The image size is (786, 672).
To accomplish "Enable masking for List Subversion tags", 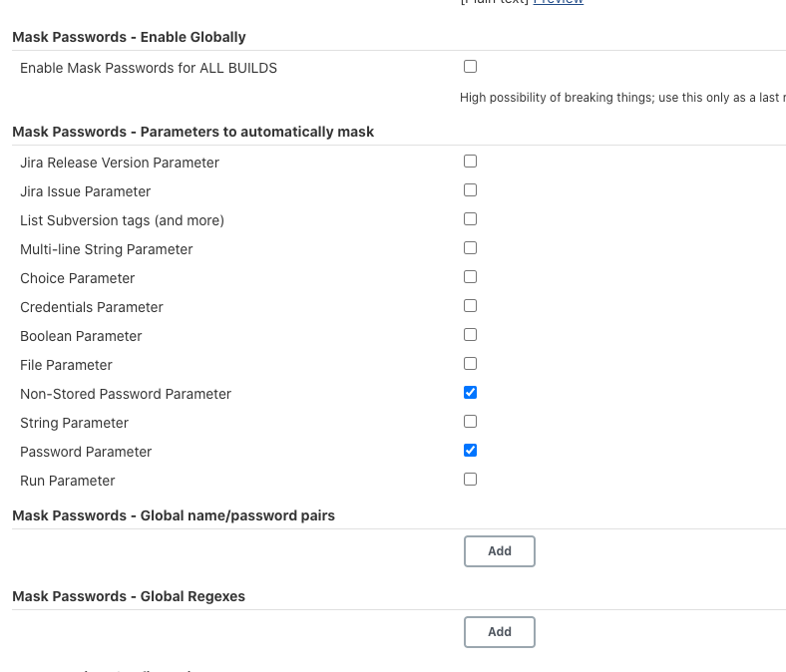I will pyautogui.click(x=471, y=219).
